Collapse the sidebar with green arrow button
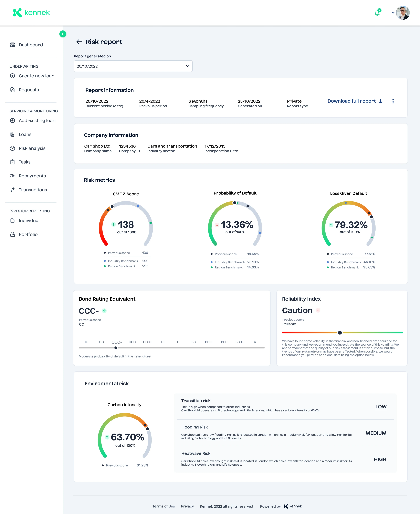The width and height of the screenshot is (420, 514). (x=63, y=34)
